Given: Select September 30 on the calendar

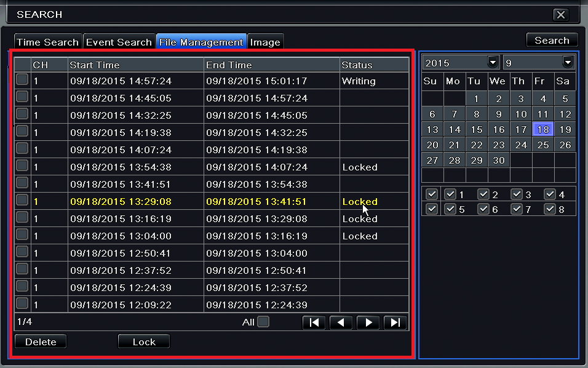Looking at the screenshot, I should pyautogui.click(x=498, y=160).
